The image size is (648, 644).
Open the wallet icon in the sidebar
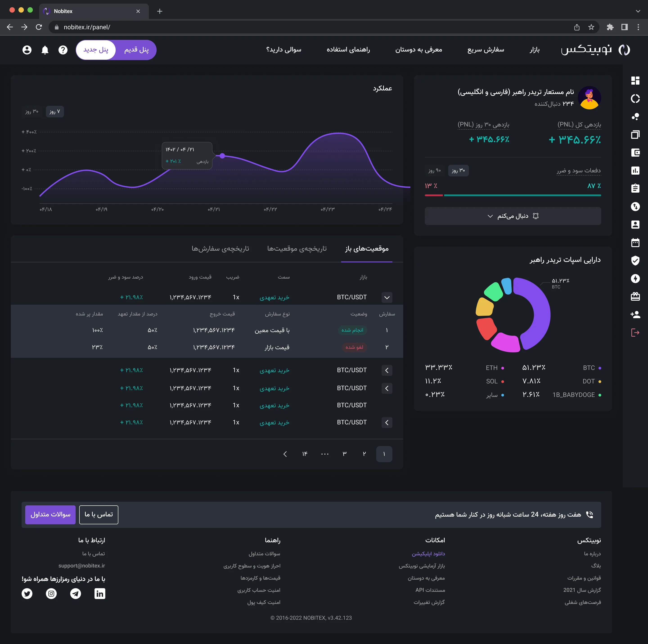point(635,153)
